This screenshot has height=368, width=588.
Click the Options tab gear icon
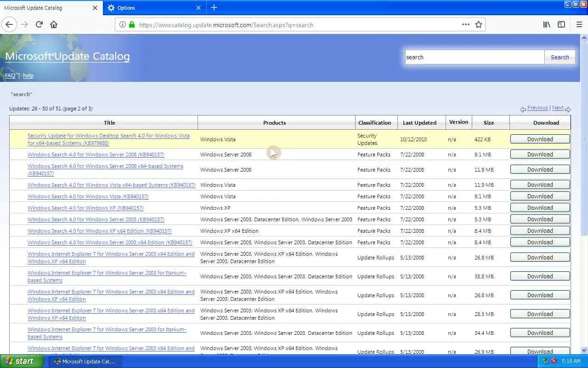tap(111, 8)
